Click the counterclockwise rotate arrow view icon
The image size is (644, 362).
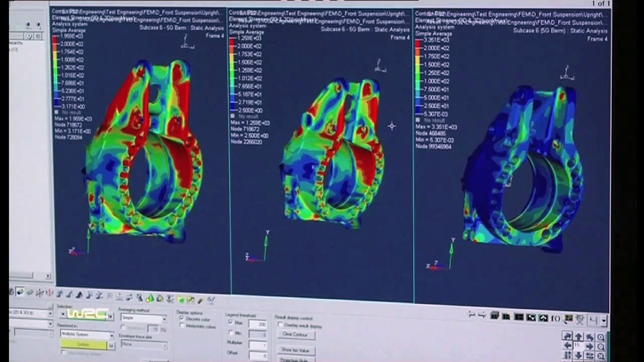tap(590, 337)
